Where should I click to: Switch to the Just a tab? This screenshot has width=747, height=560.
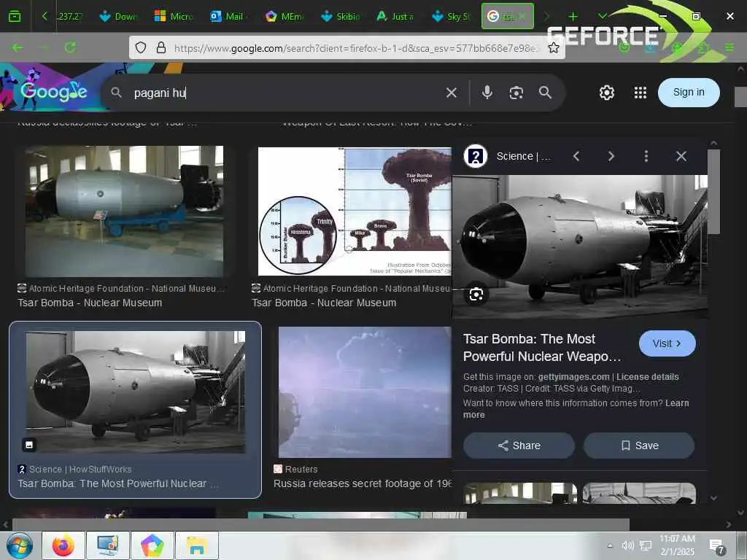point(395,17)
